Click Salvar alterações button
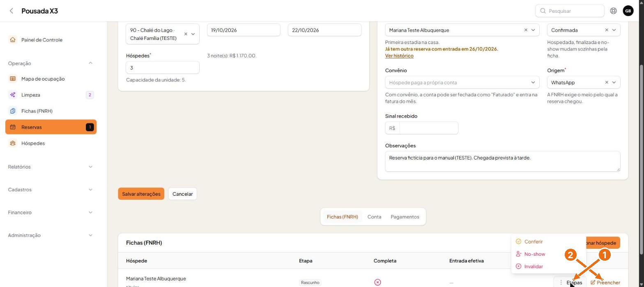 point(141,194)
